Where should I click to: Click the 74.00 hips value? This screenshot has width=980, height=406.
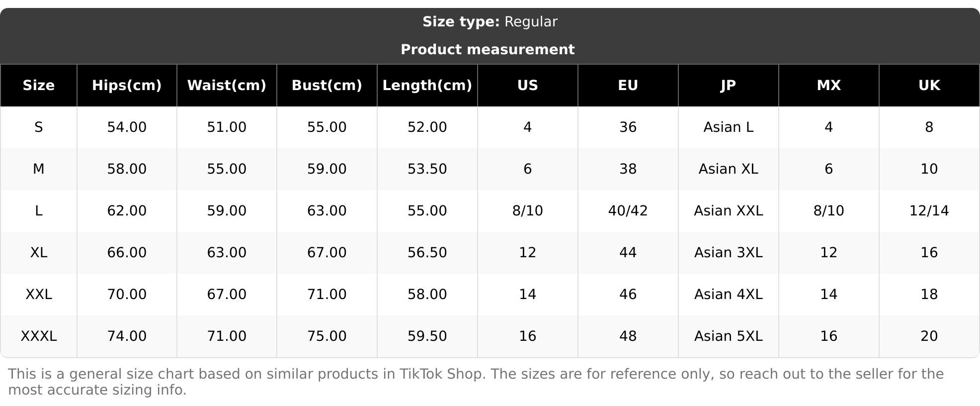(x=127, y=336)
